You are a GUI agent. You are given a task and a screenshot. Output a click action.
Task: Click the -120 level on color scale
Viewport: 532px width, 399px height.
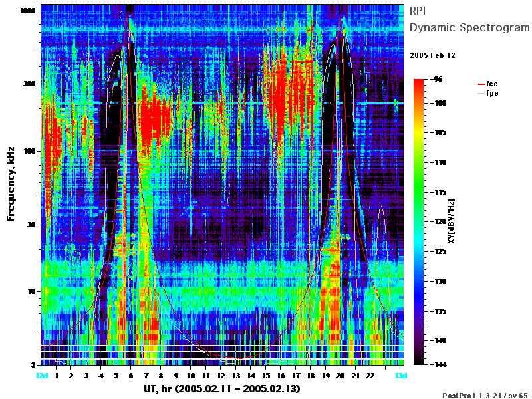[x=439, y=222]
